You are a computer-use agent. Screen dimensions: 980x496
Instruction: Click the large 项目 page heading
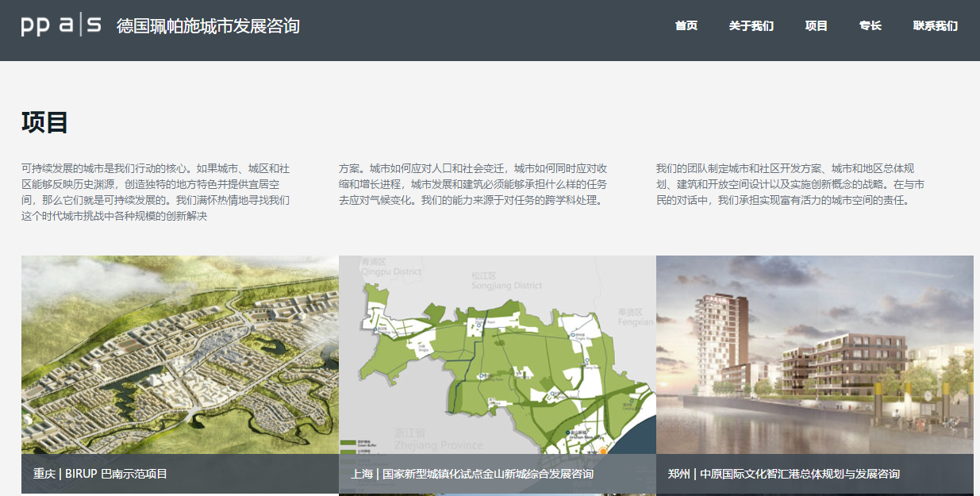44,123
